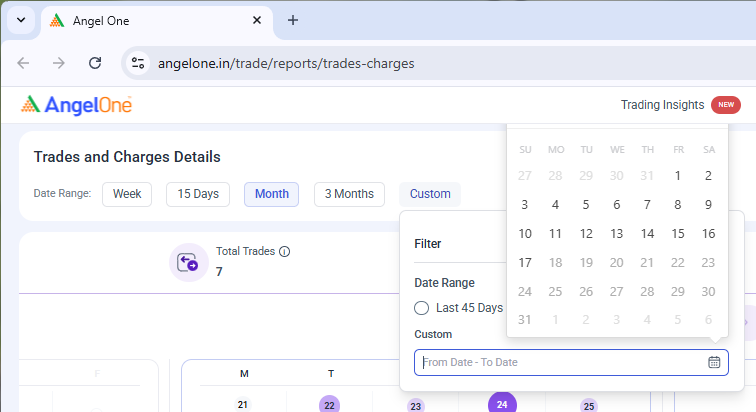The image size is (756, 412).
Task: Select highlighted day 24 in trades calendar
Action: 502,405
